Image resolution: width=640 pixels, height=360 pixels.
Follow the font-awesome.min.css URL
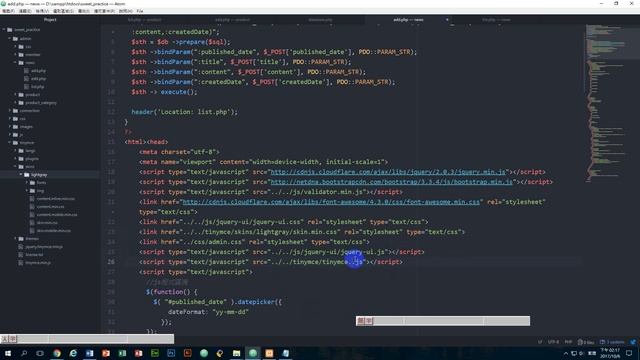(331, 202)
